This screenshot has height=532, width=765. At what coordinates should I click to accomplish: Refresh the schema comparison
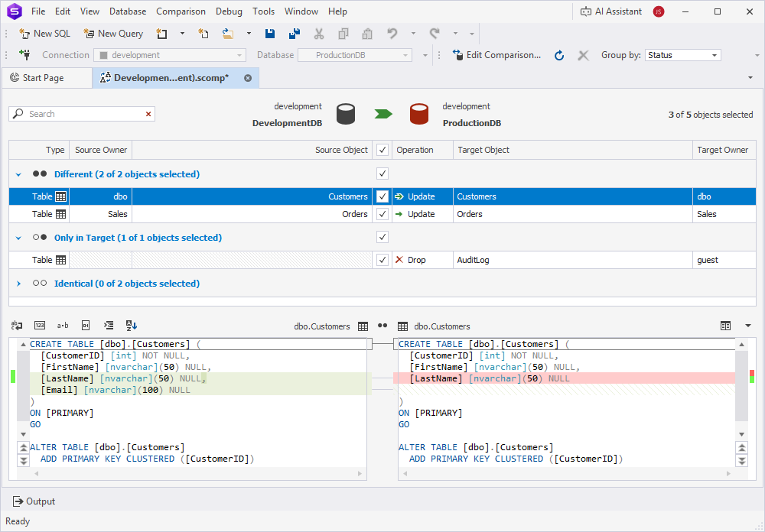click(x=559, y=55)
